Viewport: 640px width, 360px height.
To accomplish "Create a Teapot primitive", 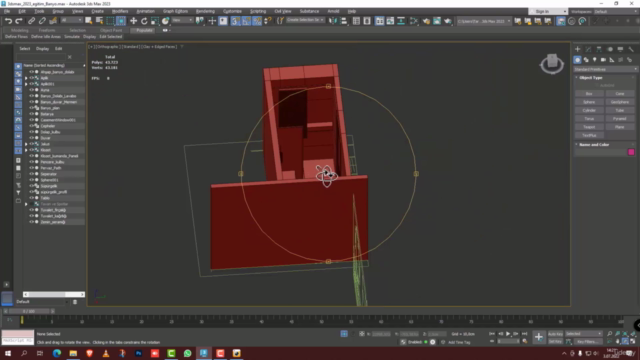I will click(589, 127).
